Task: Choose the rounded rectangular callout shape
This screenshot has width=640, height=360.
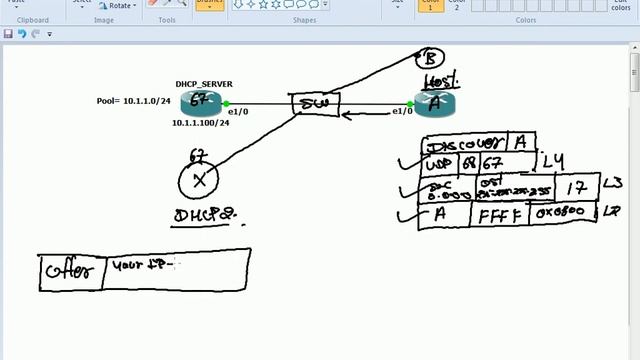Action: (289, 4)
